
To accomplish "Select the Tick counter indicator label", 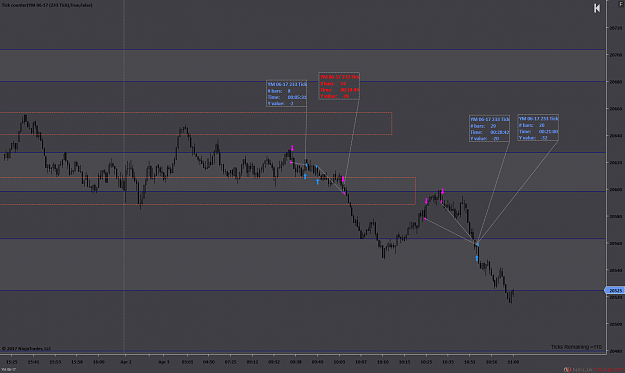I will [x=47, y=5].
